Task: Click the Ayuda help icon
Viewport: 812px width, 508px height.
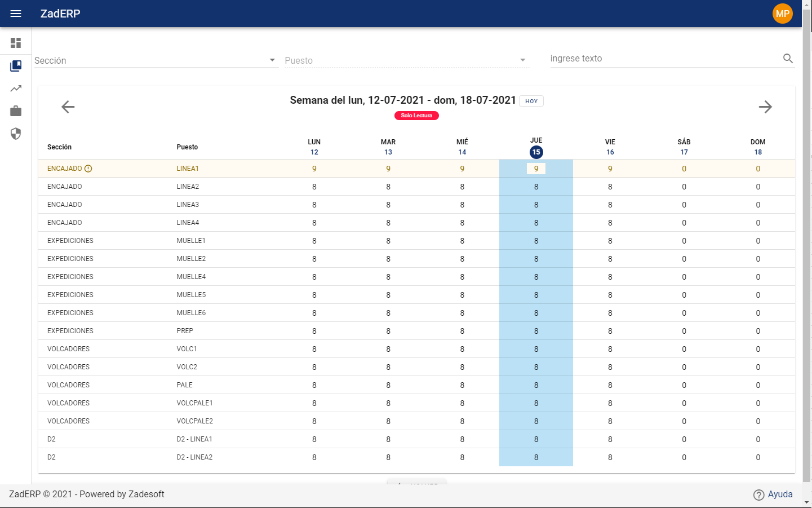Action: pyautogui.click(x=759, y=494)
